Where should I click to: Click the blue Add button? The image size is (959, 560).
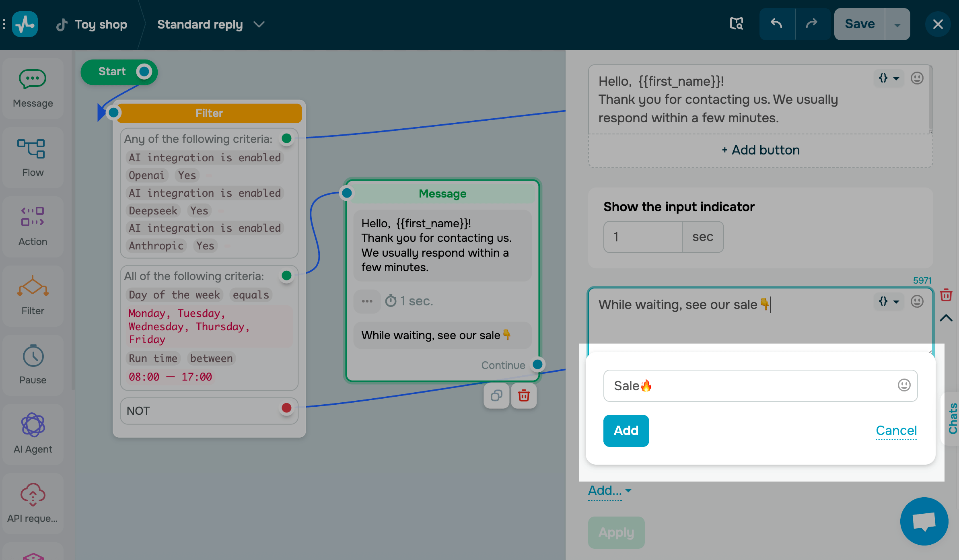626,430
